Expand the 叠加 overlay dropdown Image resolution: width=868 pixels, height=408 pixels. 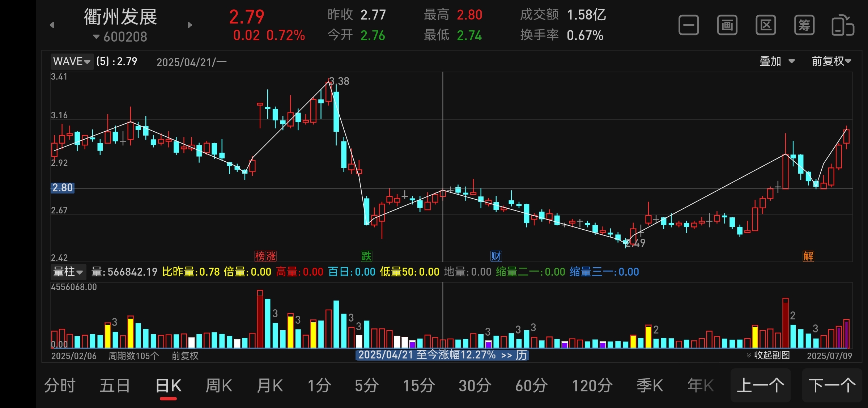777,61
